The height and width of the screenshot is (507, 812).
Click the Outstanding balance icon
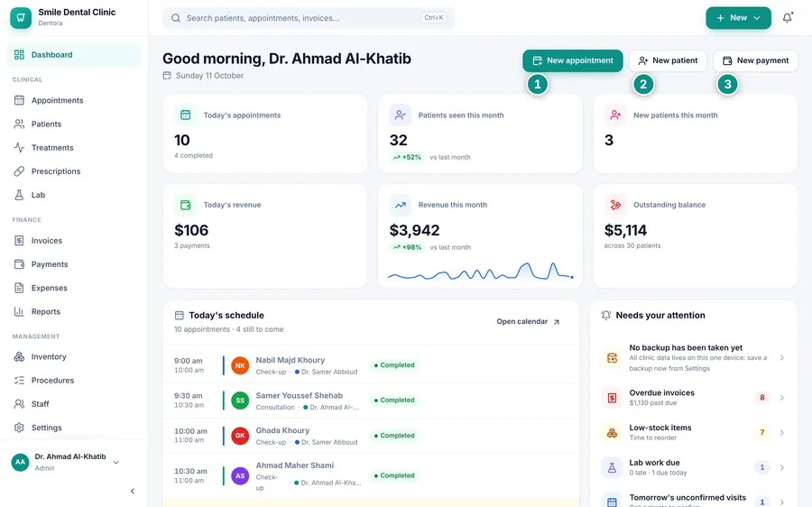pyautogui.click(x=615, y=205)
